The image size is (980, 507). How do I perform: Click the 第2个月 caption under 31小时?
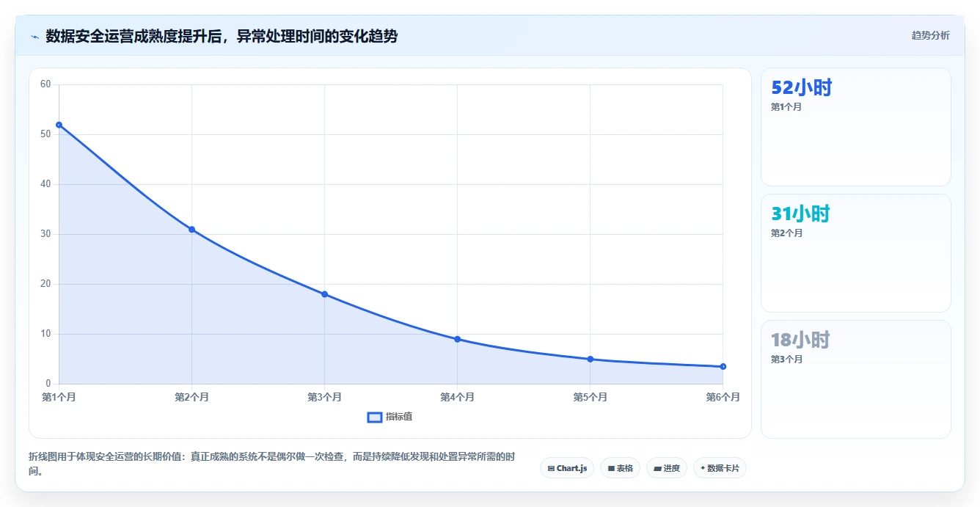coord(786,233)
